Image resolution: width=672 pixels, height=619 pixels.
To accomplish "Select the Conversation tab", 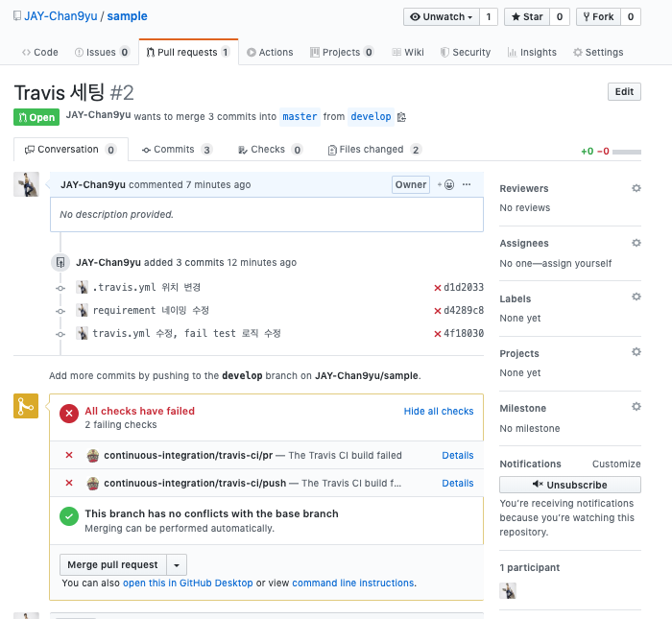I will 71,150.
